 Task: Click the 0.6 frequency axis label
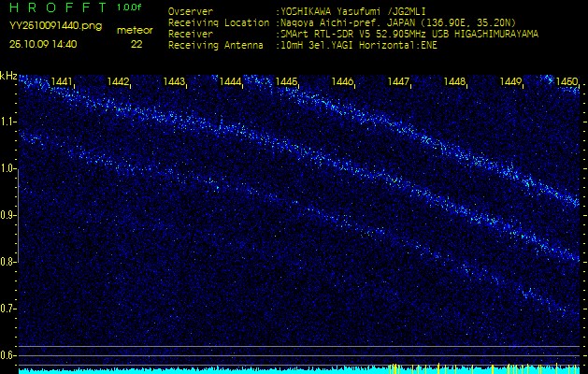(x=8, y=354)
